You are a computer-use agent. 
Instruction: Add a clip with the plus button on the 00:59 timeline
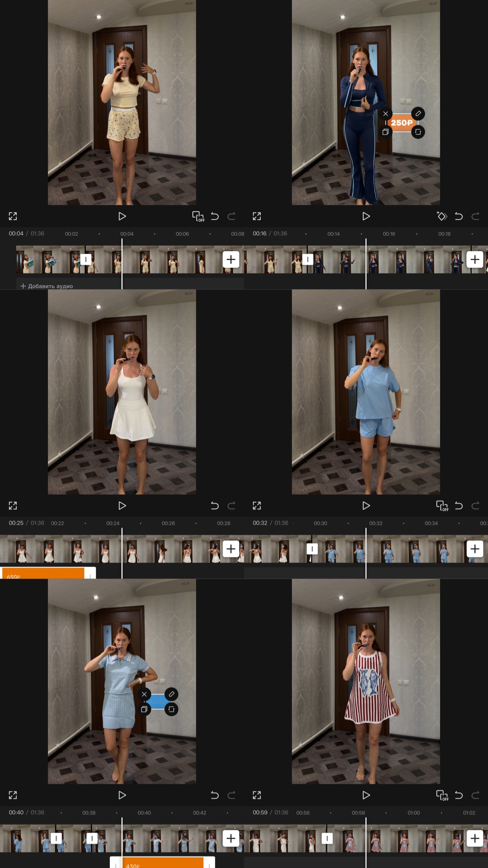coord(475,838)
